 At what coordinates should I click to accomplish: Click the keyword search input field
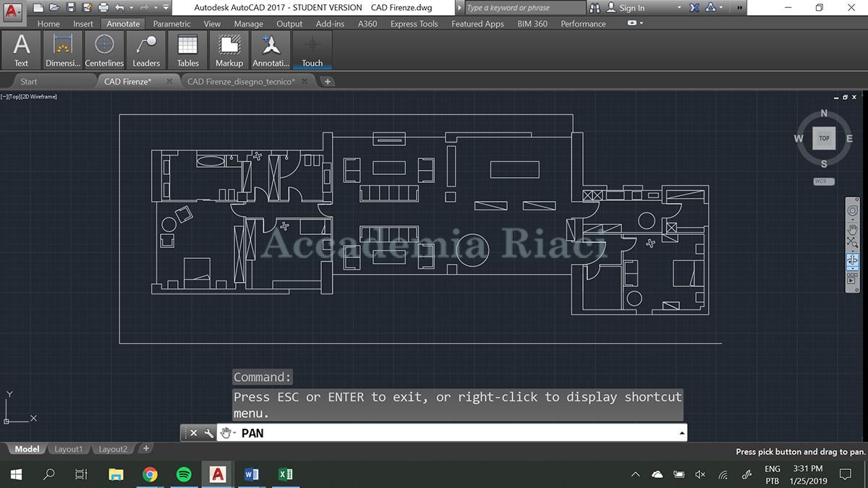[525, 8]
